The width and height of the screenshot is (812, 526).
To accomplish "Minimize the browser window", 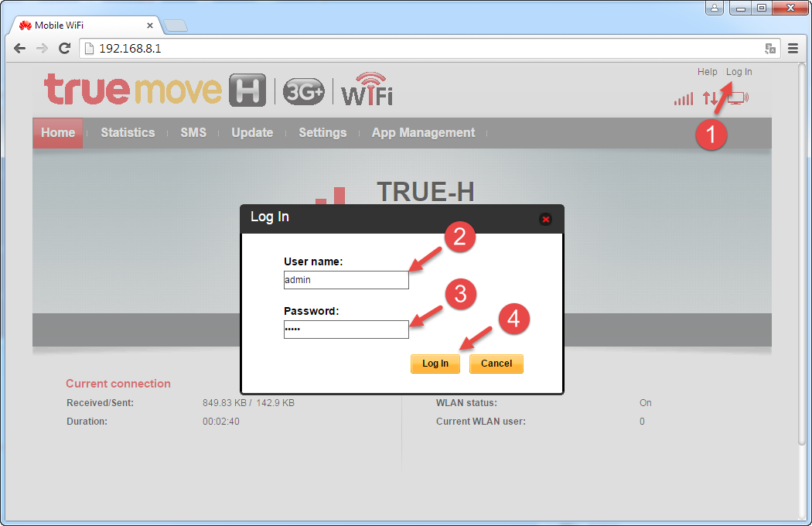I will pyautogui.click(x=741, y=8).
